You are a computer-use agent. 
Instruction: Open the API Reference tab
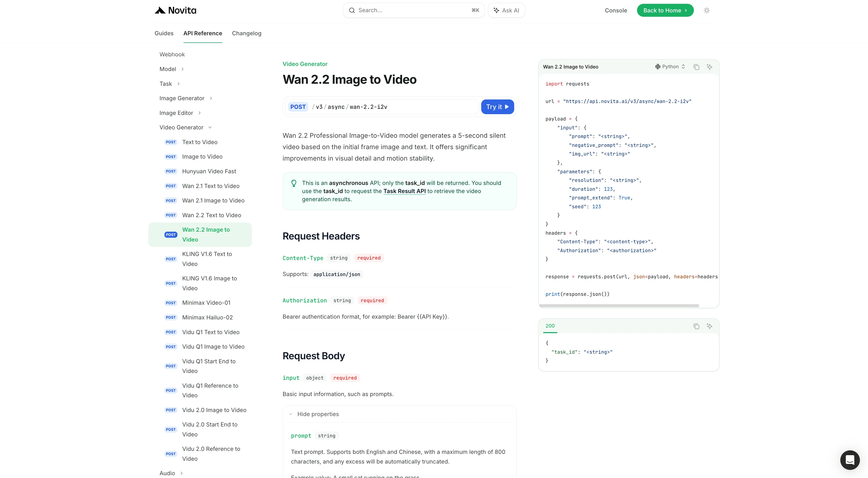click(x=203, y=33)
